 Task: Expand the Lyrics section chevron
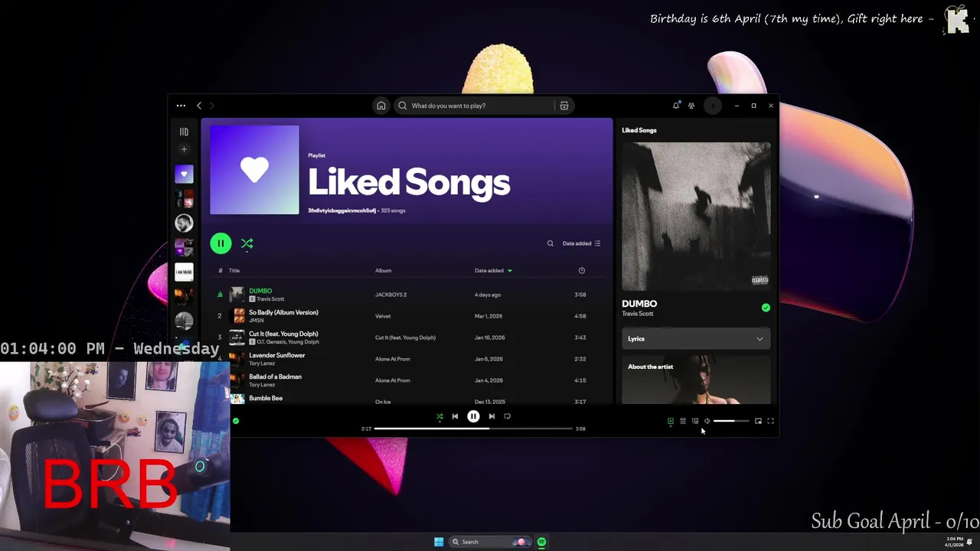pos(759,339)
